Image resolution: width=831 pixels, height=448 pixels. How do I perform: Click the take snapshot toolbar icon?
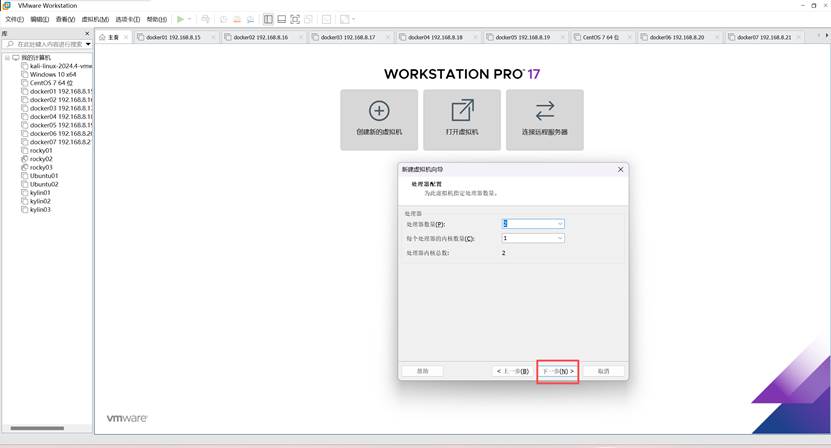click(x=223, y=19)
